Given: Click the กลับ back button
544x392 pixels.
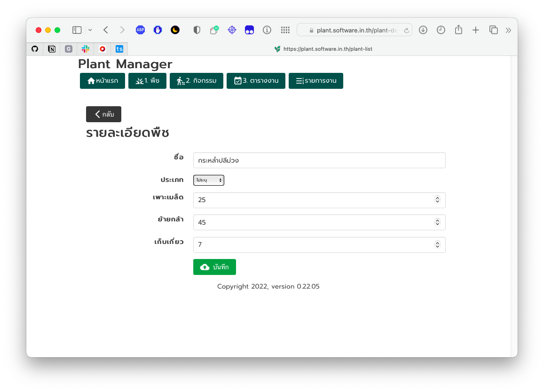Looking at the screenshot, I should [x=103, y=114].
